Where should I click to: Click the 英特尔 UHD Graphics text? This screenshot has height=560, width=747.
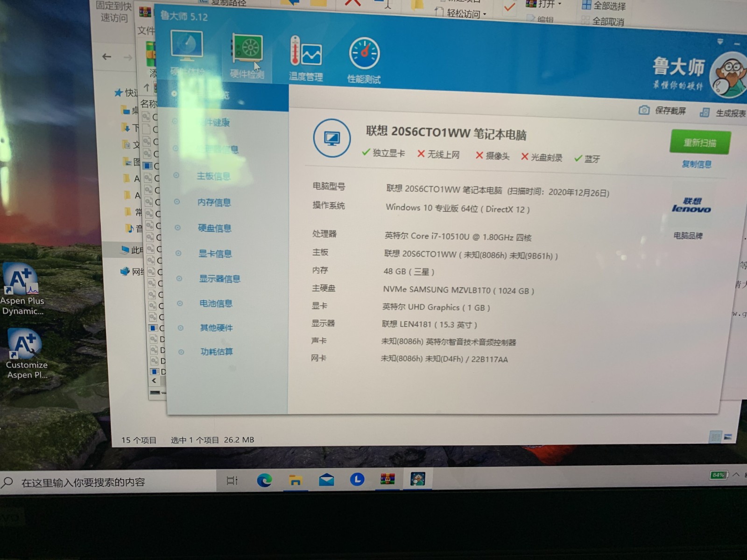click(436, 307)
